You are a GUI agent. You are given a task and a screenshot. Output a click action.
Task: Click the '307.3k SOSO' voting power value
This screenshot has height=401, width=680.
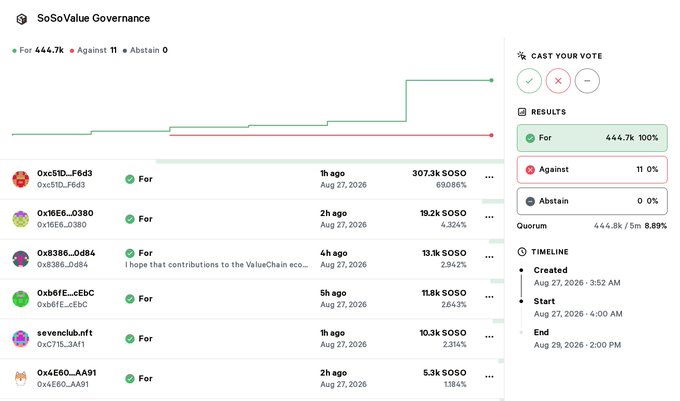(x=439, y=173)
